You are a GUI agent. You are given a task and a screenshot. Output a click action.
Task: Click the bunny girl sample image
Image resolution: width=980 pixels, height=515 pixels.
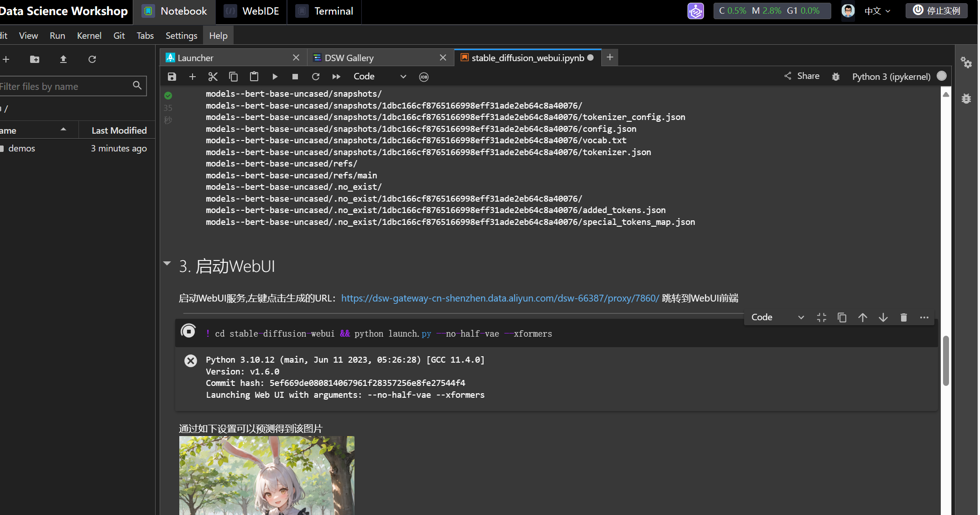point(267,475)
